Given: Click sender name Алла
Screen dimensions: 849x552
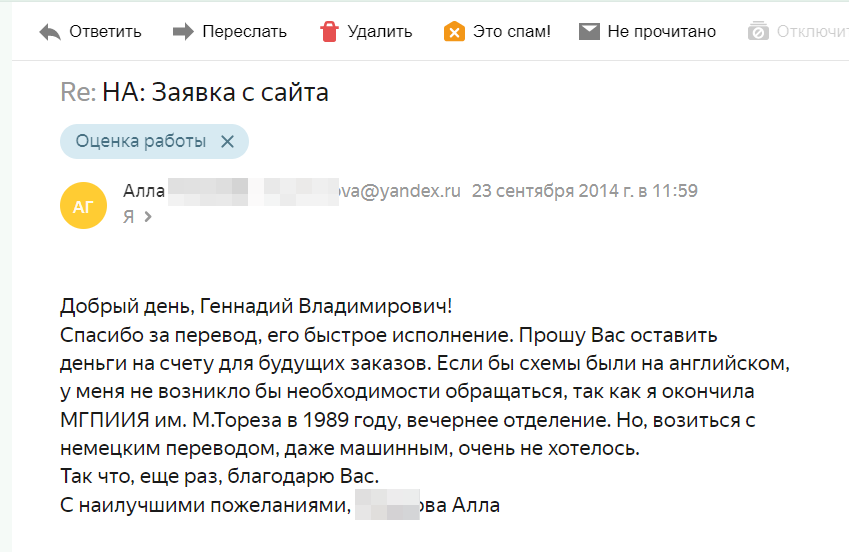Looking at the screenshot, I should coord(144,191).
